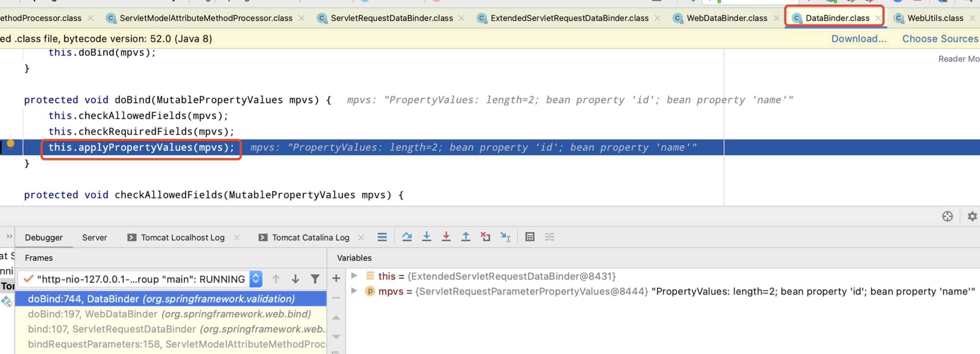Select next frame down arrow
The image size is (980, 354).
295,279
